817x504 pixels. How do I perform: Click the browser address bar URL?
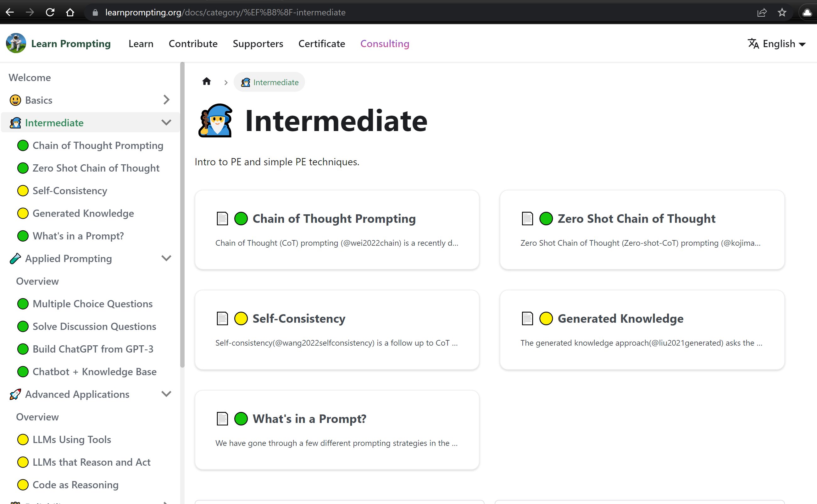tap(225, 13)
